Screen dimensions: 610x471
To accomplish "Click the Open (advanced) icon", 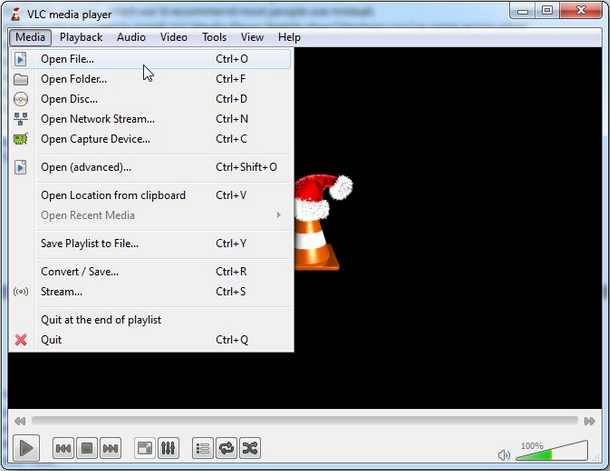I will point(21,167).
